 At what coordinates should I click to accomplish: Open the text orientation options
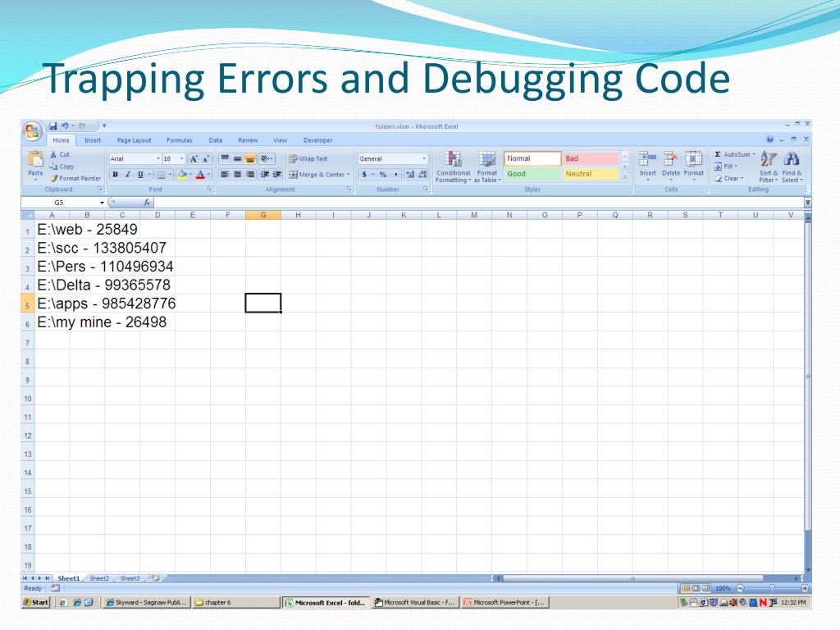[x=267, y=158]
